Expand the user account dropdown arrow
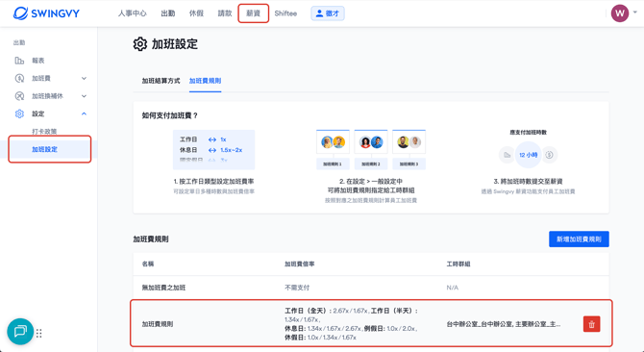This screenshot has height=352, width=644. pyautogui.click(x=635, y=13)
